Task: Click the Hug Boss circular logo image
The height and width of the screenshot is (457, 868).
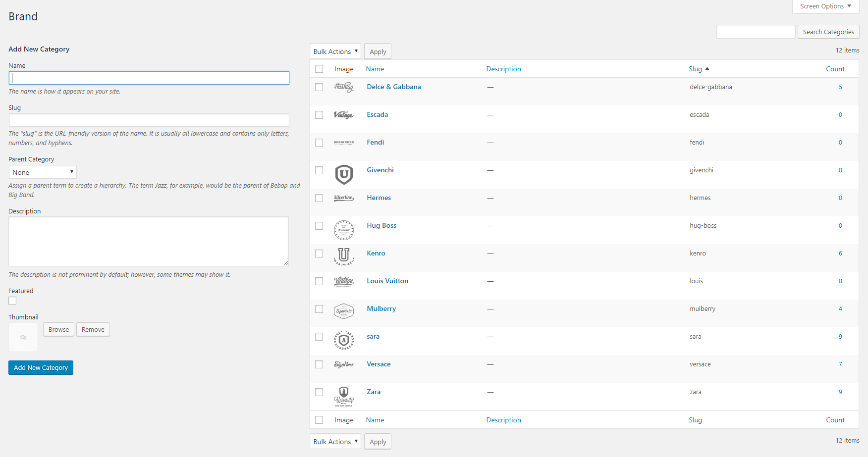Action: point(344,230)
